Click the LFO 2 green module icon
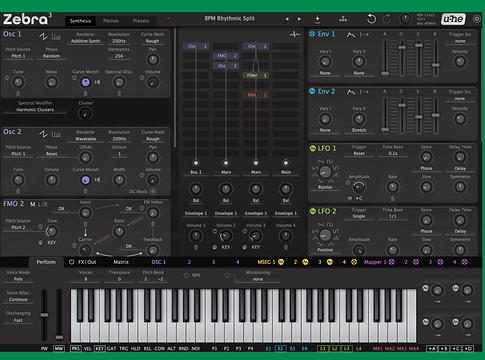 [x=313, y=211]
